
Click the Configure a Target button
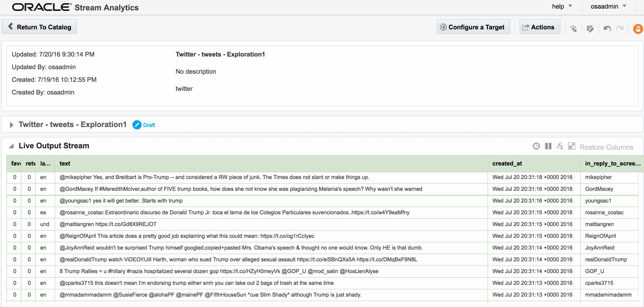coord(474,27)
